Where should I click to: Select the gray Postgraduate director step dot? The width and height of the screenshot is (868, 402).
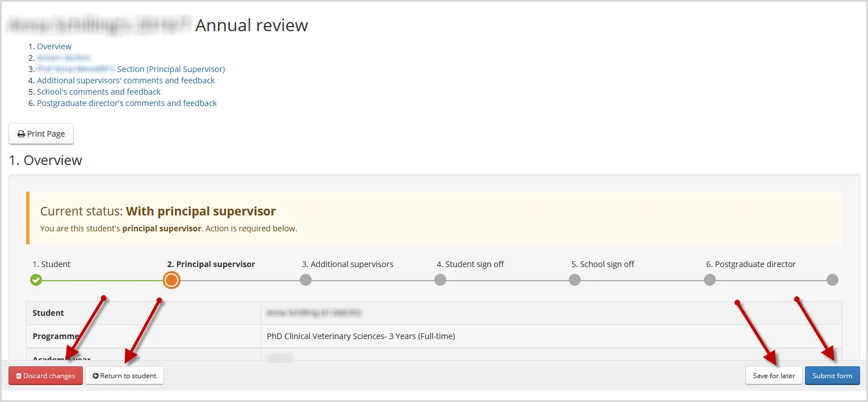click(710, 280)
